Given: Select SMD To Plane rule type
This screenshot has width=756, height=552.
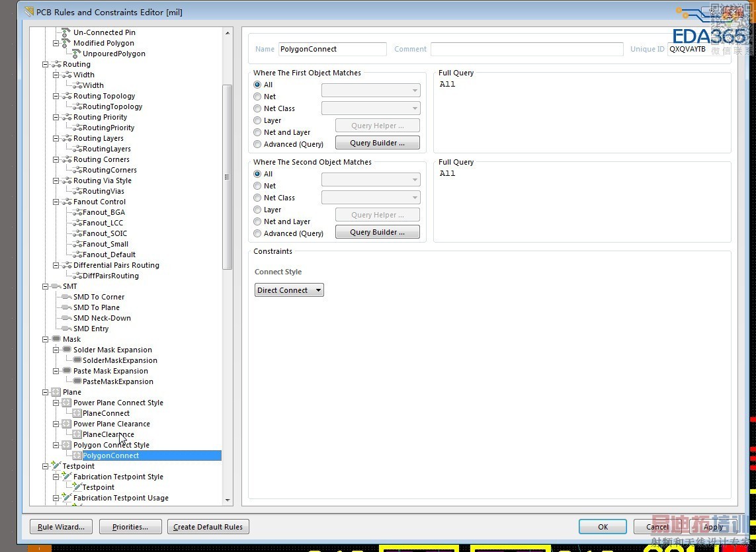Looking at the screenshot, I should [x=97, y=307].
